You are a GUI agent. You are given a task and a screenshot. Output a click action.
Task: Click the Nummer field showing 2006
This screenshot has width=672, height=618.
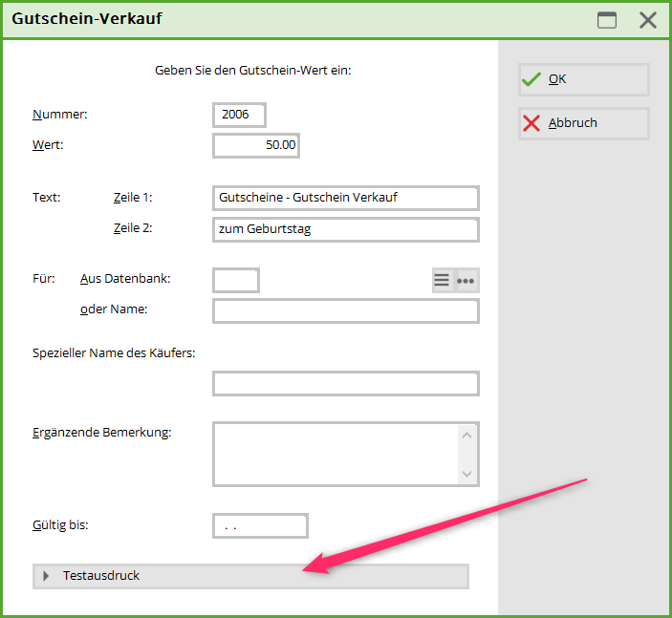239,115
